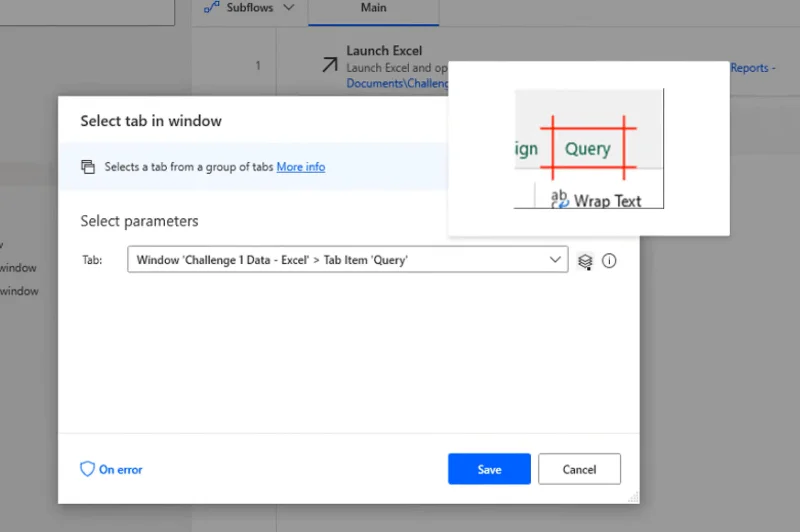Image resolution: width=800 pixels, height=532 pixels.
Task: Click the Query tab preview thumbnail
Action: 588,148
